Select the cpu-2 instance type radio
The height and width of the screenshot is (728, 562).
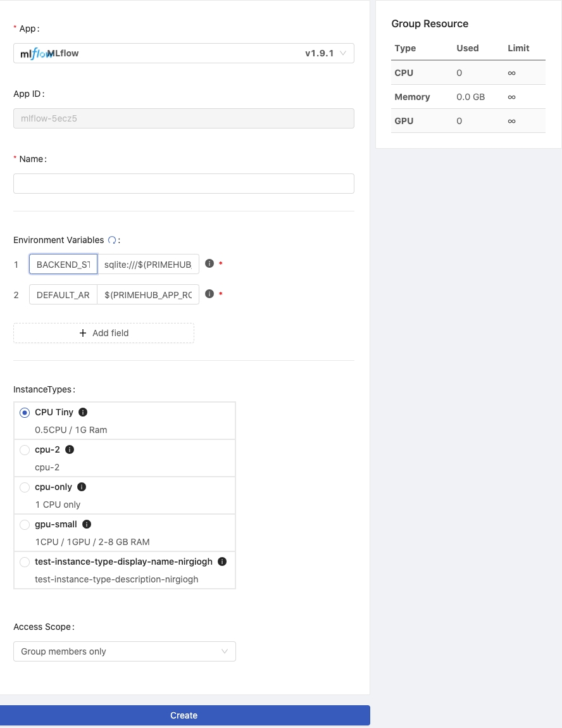point(25,450)
